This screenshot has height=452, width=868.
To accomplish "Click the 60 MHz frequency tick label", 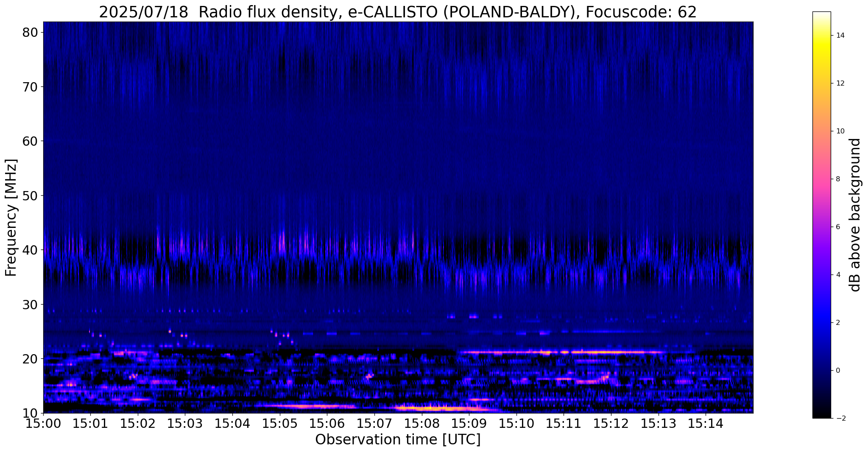I will 30,141.
